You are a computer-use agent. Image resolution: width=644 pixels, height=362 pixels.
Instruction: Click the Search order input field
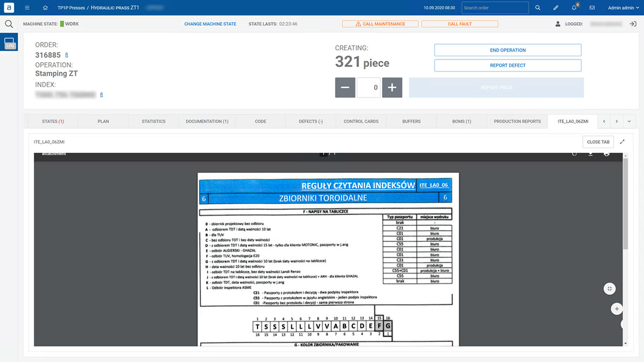point(495,8)
